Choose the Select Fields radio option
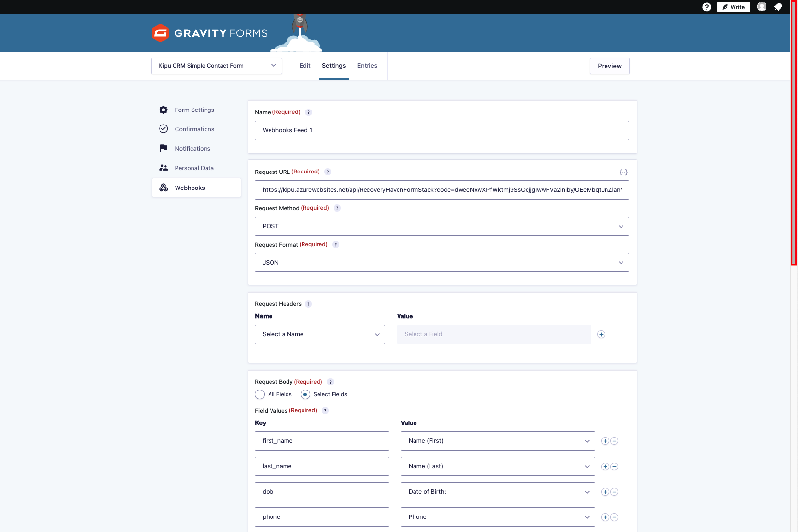 coord(305,394)
